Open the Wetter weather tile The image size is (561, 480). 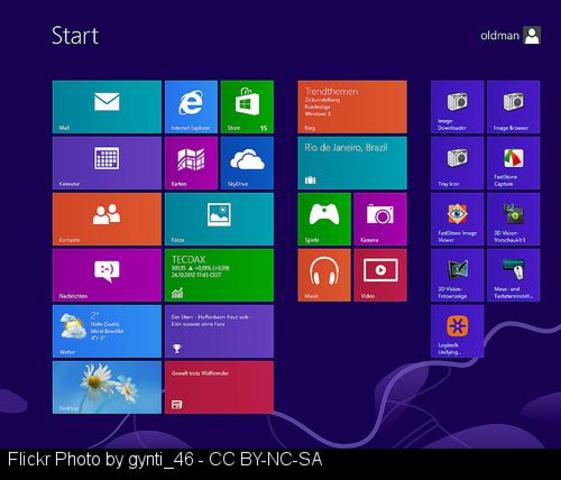pos(107,331)
